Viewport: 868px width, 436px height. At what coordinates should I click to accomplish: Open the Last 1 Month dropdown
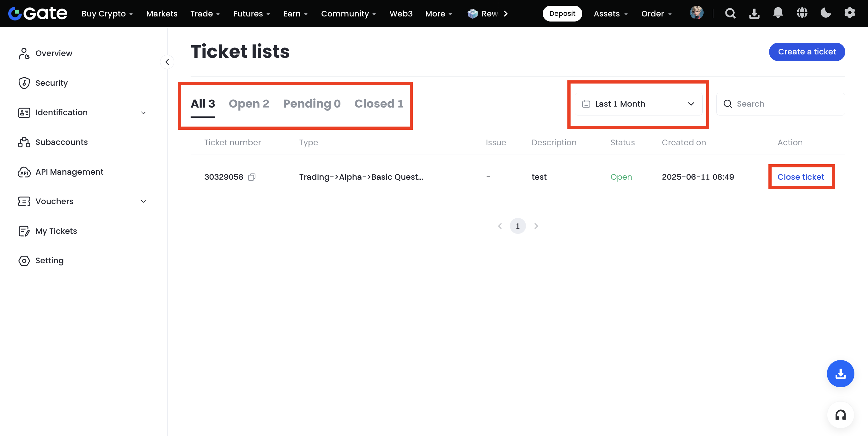point(638,104)
